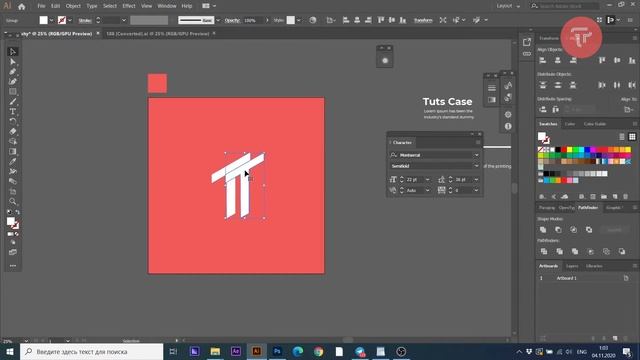This screenshot has height=360, width=640.
Task: Open the Edit Toolbar ellipsis button
Action: [x=13, y=266]
